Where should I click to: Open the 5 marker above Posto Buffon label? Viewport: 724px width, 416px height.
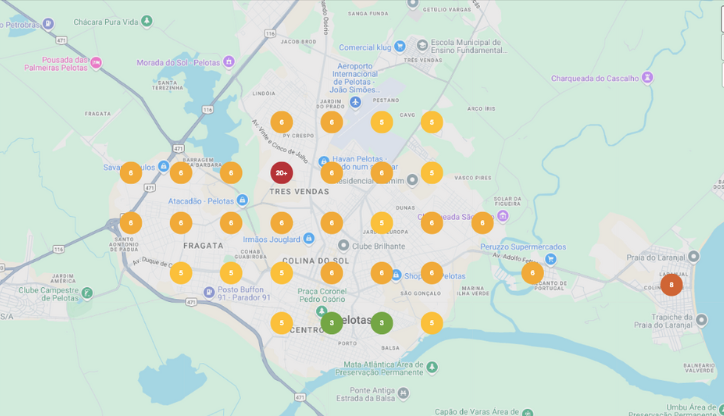coord(231,273)
